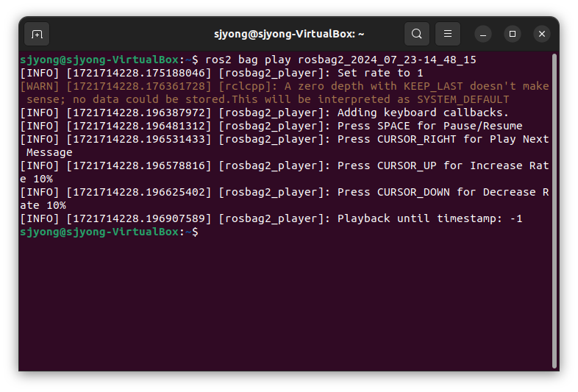Click the bag name rosbag2_2024_07_23-14_48_15
The width and height of the screenshot is (578, 392).
[387, 60]
